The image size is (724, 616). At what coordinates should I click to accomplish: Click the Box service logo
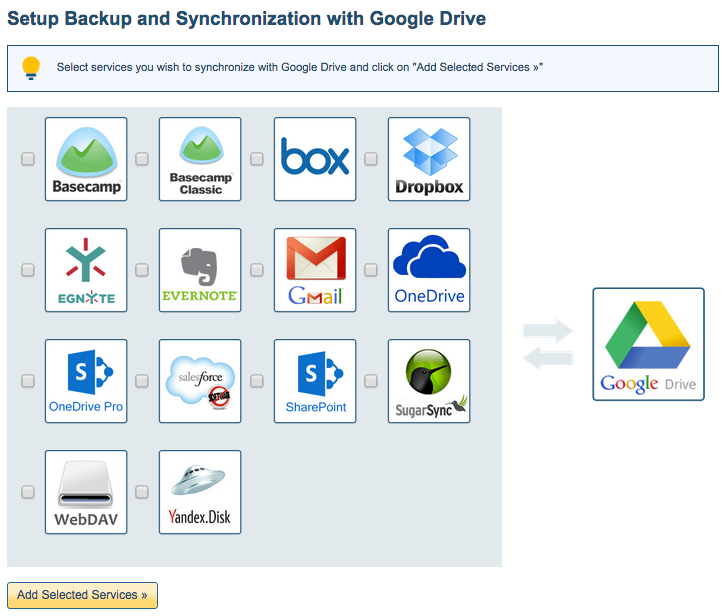(x=315, y=159)
